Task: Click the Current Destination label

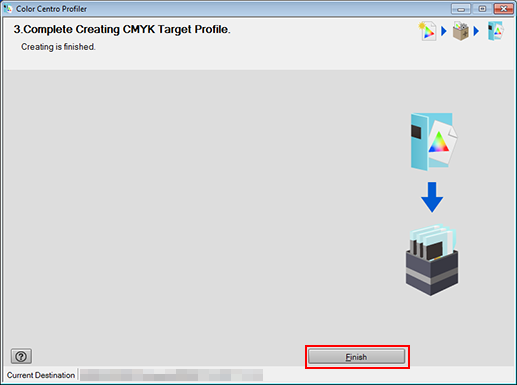Action: pyautogui.click(x=41, y=375)
